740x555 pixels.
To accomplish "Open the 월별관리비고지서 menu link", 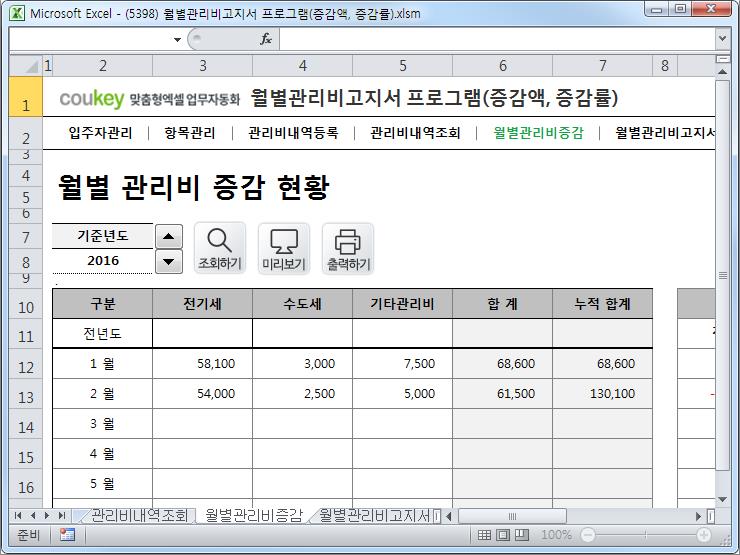I will click(664, 133).
